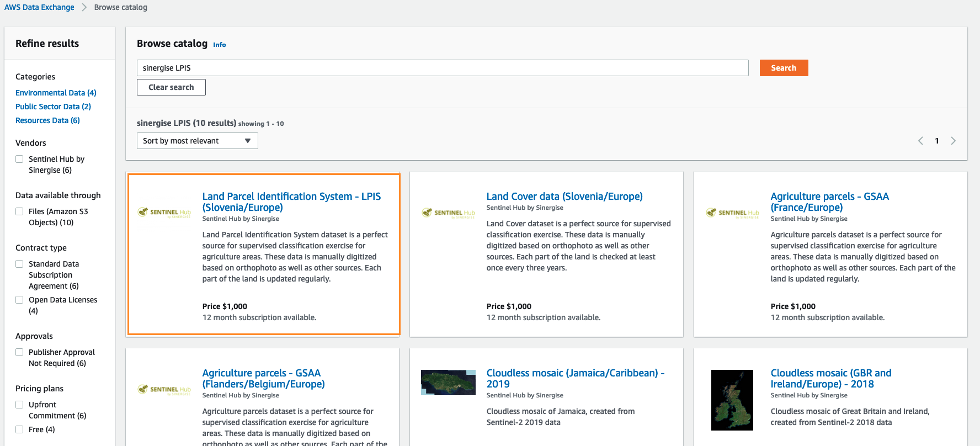980x446 pixels.
Task: Go to the next results page arrow
Action: 953,141
